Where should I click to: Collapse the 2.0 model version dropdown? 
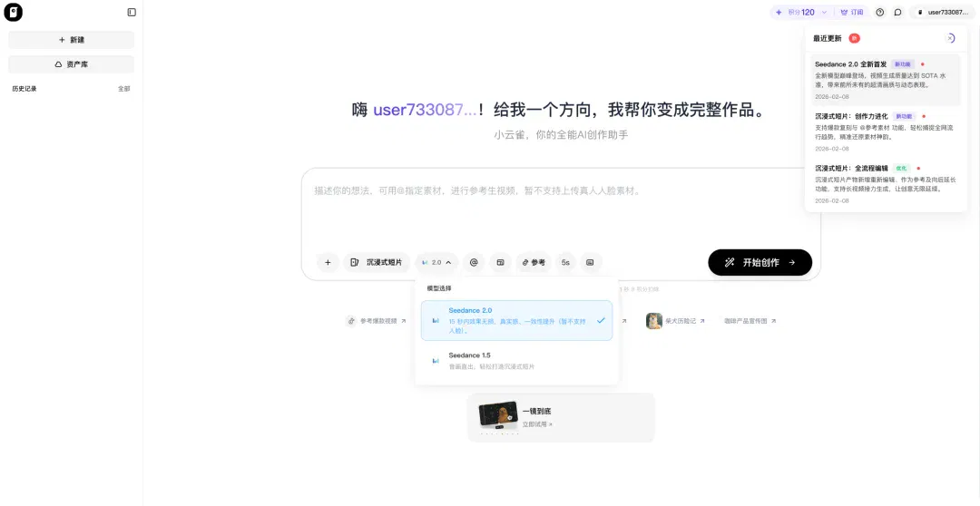click(x=436, y=262)
